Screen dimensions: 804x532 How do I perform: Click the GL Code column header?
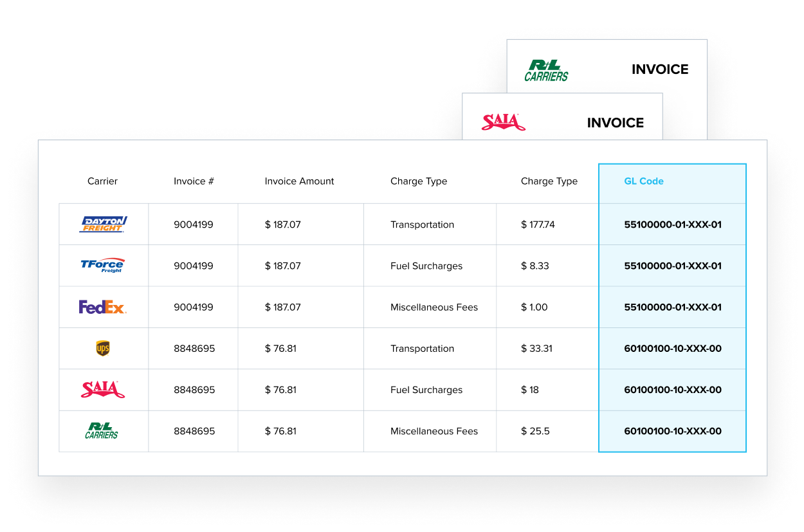[x=644, y=181]
